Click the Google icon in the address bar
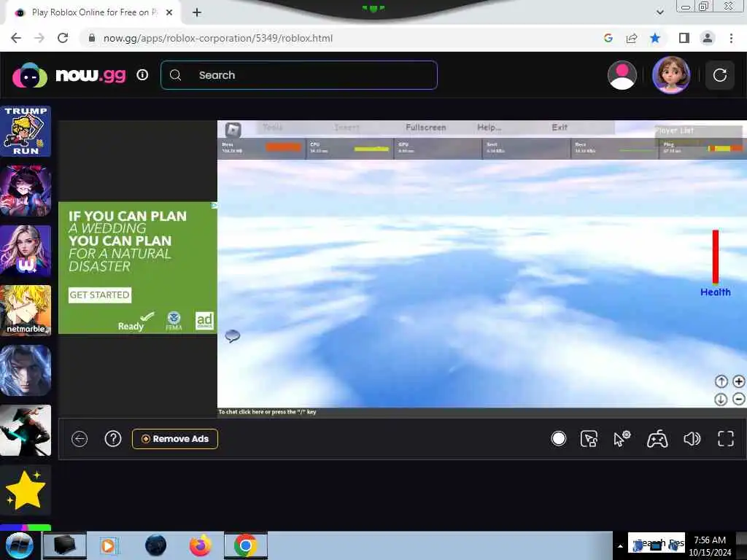Screen dimensions: 747x560 tap(608, 38)
